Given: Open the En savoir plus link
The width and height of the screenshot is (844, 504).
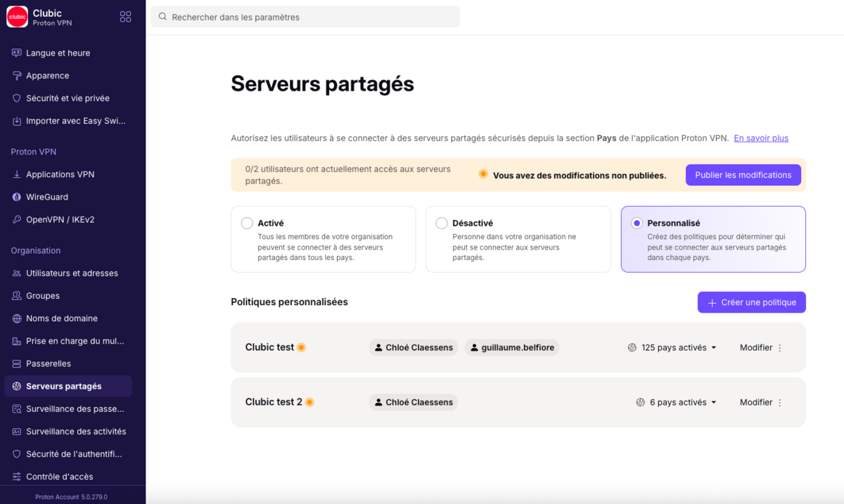Looking at the screenshot, I should [x=761, y=138].
